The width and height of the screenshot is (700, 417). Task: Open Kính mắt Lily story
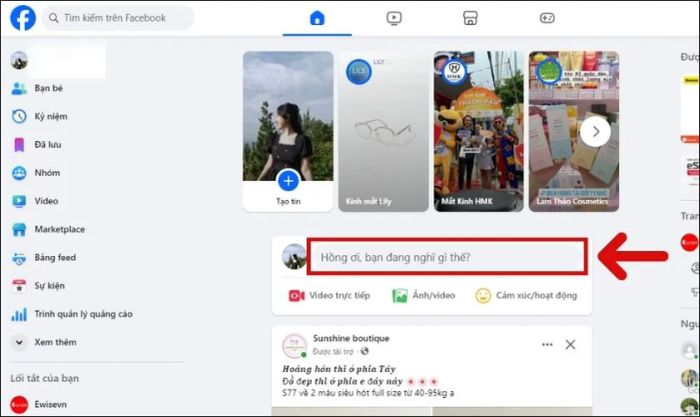(383, 131)
